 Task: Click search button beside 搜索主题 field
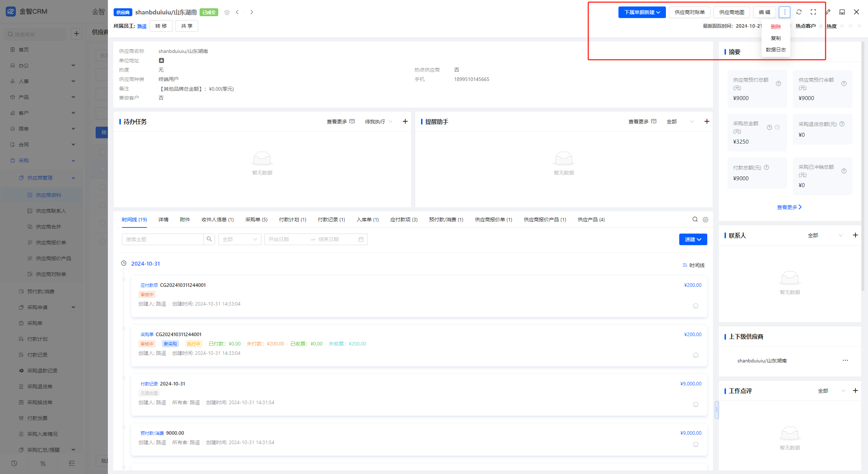(209, 239)
